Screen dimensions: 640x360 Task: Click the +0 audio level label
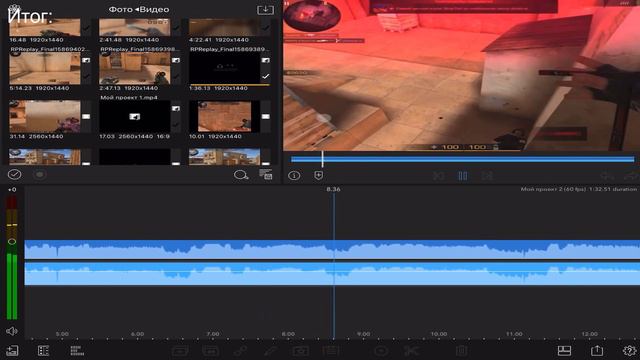point(12,190)
